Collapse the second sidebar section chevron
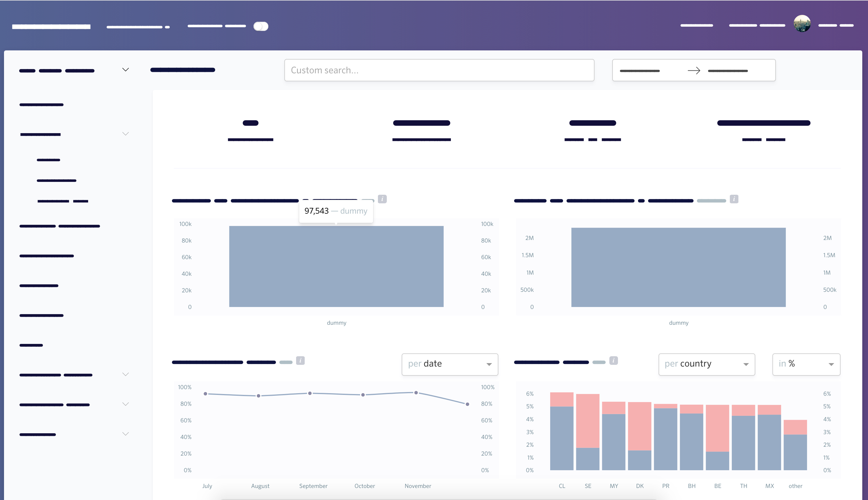 coord(126,133)
